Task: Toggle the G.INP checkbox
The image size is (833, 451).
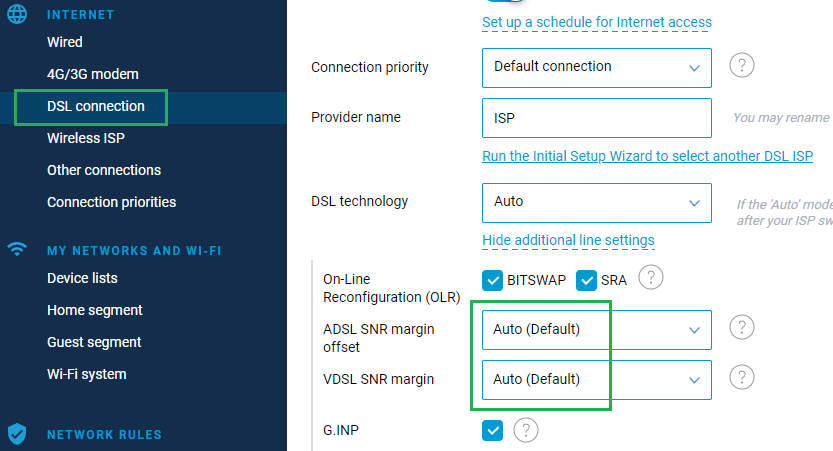Action: [x=492, y=430]
